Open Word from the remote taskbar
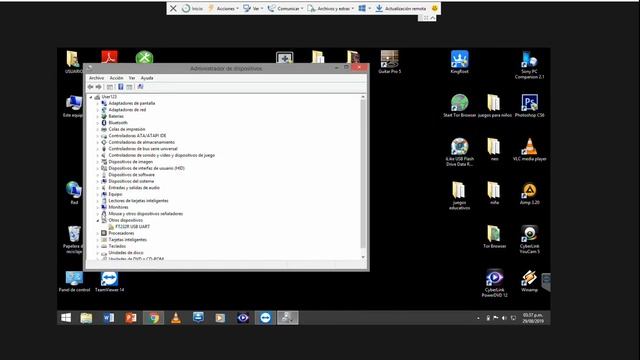 pos(109,318)
